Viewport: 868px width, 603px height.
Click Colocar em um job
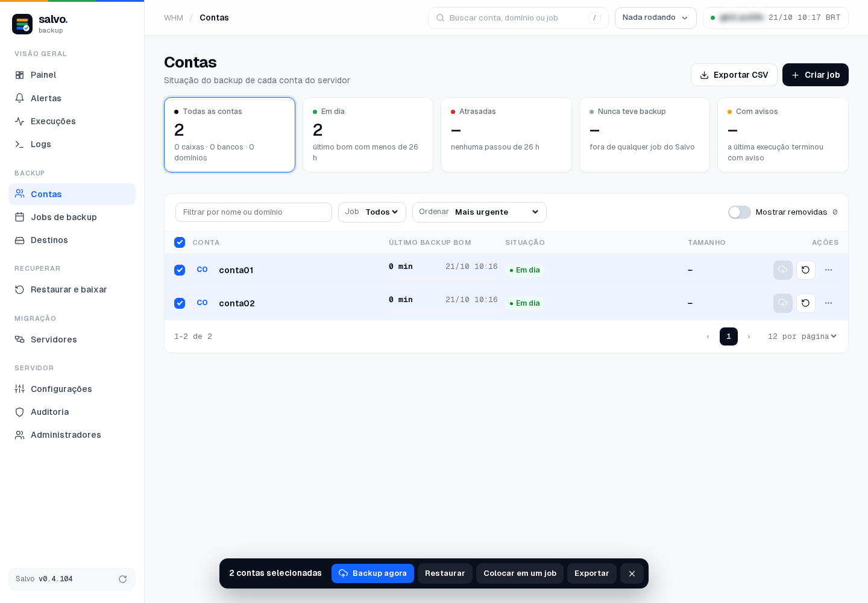[520, 573]
